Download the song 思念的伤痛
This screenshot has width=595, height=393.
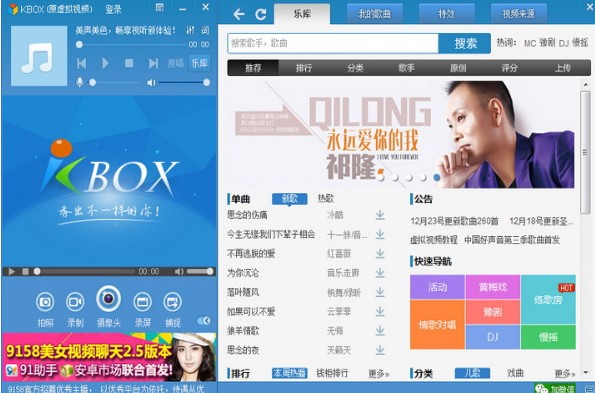380,215
